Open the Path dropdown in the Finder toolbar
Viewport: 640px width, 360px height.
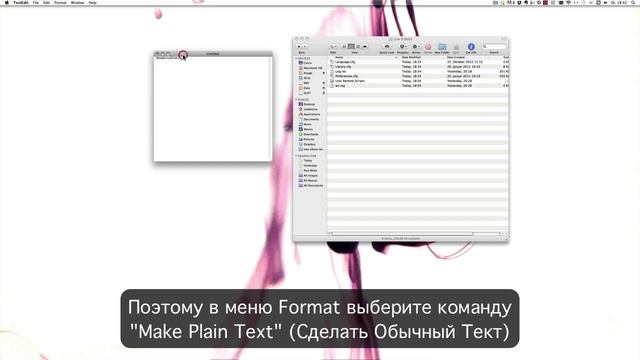(333, 47)
